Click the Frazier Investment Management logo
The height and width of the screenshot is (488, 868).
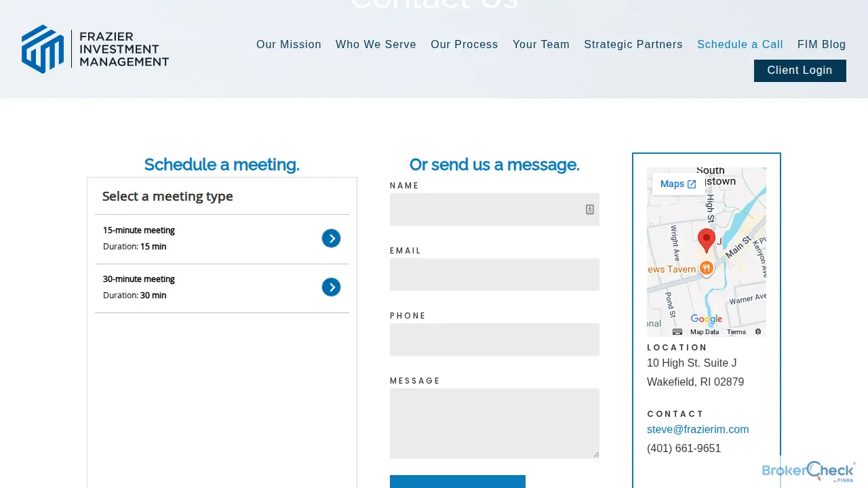(x=95, y=49)
